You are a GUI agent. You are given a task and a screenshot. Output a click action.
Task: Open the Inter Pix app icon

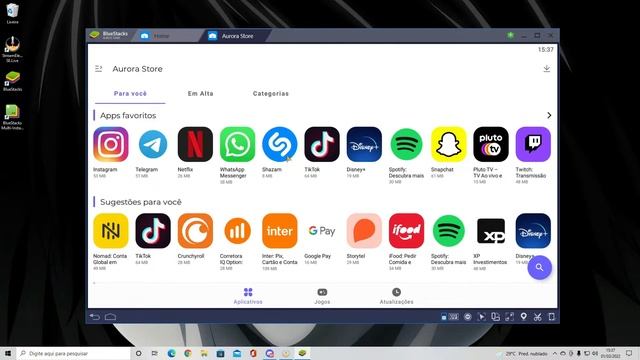[x=280, y=231]
